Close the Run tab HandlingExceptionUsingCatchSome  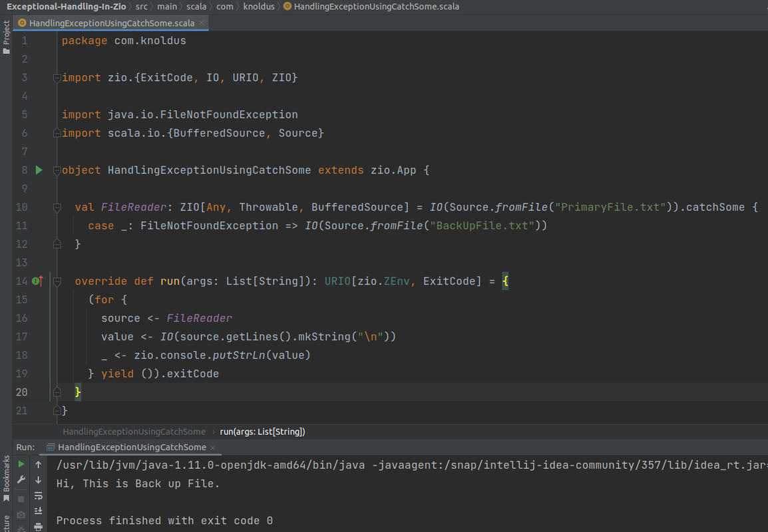(212, 448)
